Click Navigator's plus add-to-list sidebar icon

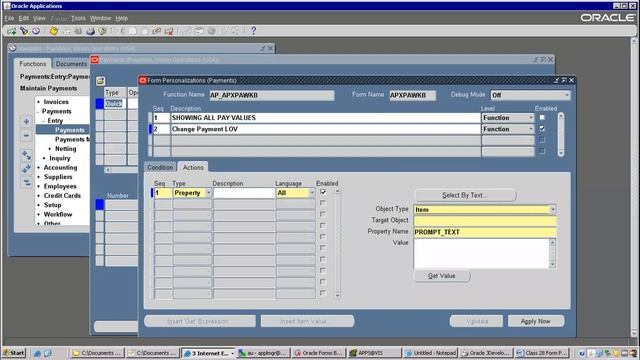click(27, 122)
